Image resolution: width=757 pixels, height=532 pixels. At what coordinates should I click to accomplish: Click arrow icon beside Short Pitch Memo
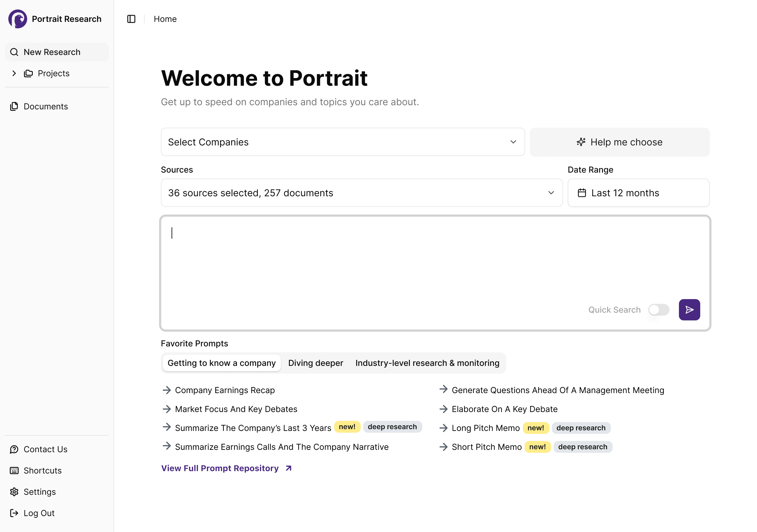point(444,447)
